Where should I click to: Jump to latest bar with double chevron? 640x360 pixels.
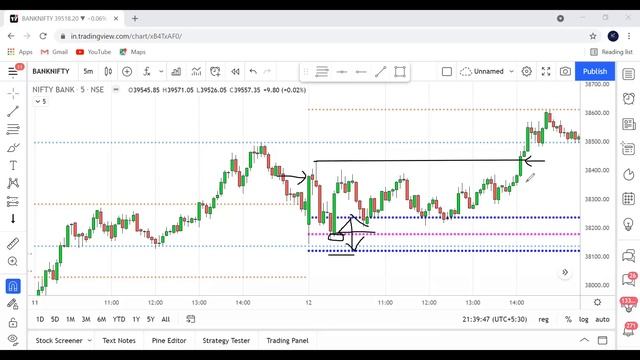565,272
